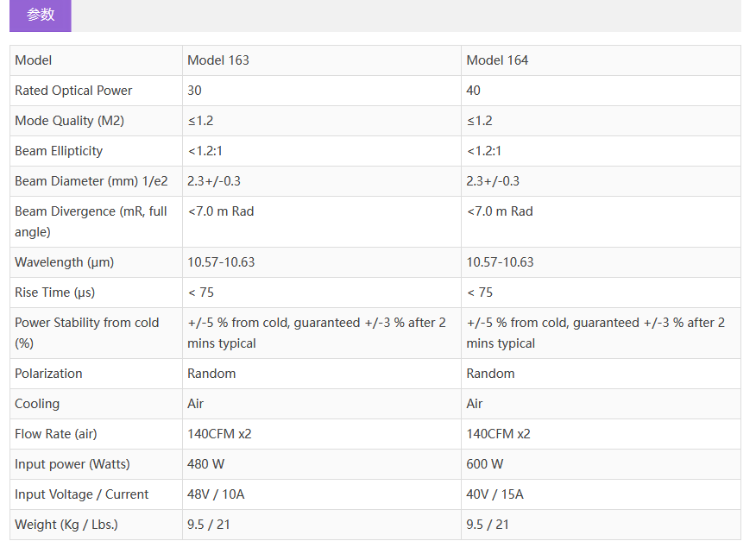The height and width of the screenshot is (560, 756).
Task: Click the 48V / 10A voltage cell
Action: pos(216,494)
